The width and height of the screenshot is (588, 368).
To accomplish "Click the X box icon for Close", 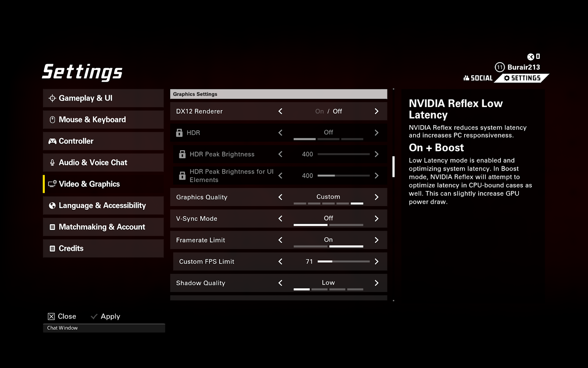I will coord(51,316).
